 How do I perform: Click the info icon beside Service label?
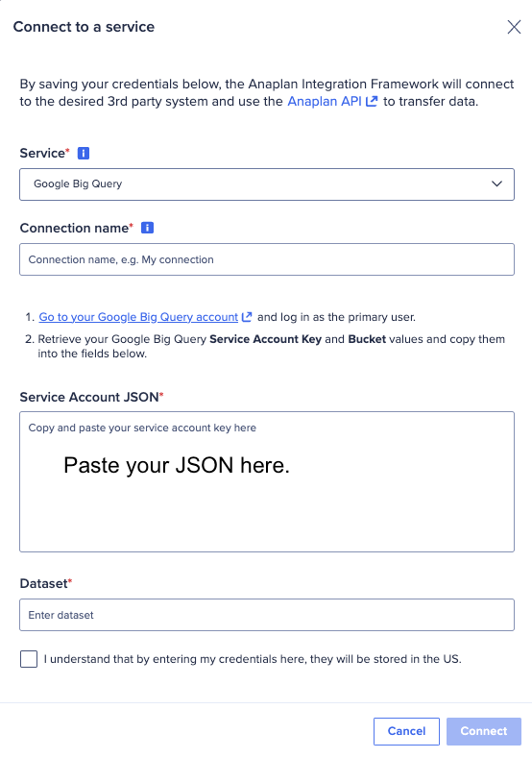point(84,154)
